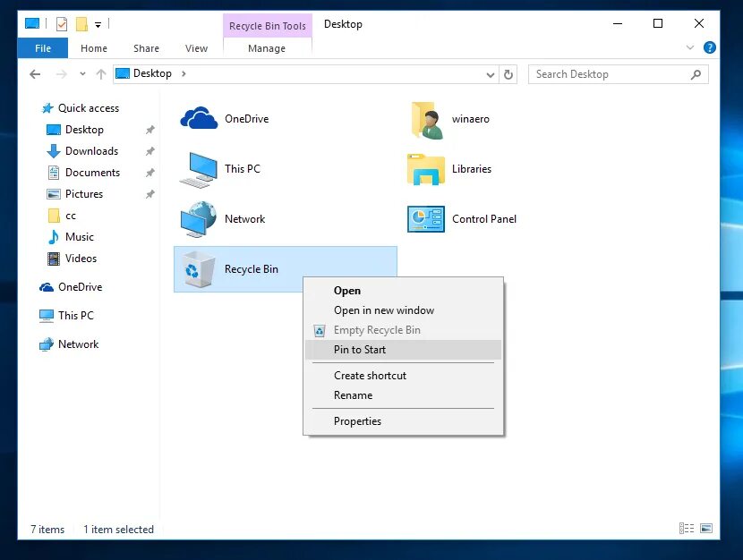Choose Open from the context menu
Image resolution: width=743 pixels, height=560 pixels.
pos(403,291)
